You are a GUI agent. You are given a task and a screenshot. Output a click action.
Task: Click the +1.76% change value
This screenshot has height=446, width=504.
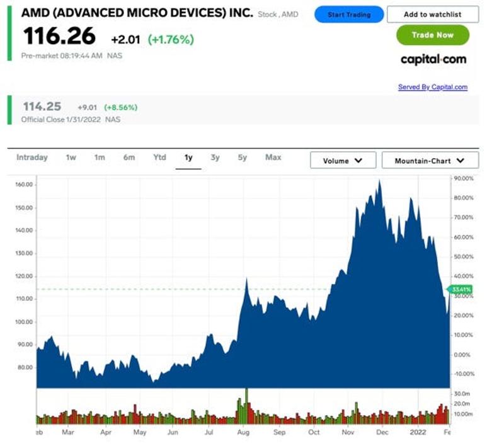tap(171, 40)
